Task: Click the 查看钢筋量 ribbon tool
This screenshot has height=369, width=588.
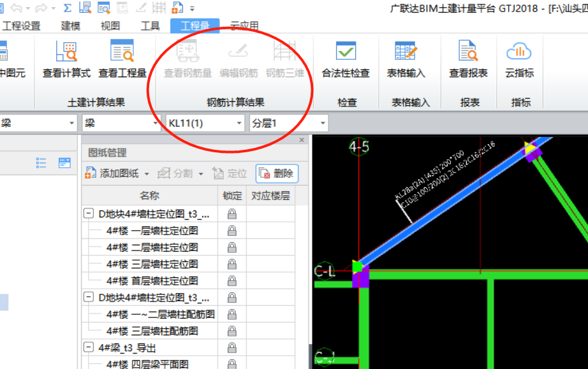Action: tap(188, 59)
